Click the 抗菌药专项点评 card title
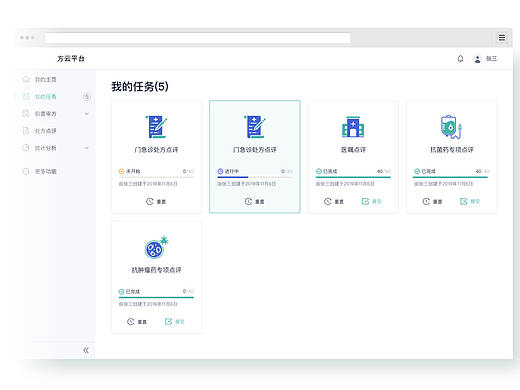Screen dimensions: 520x390 coord(452,150)
